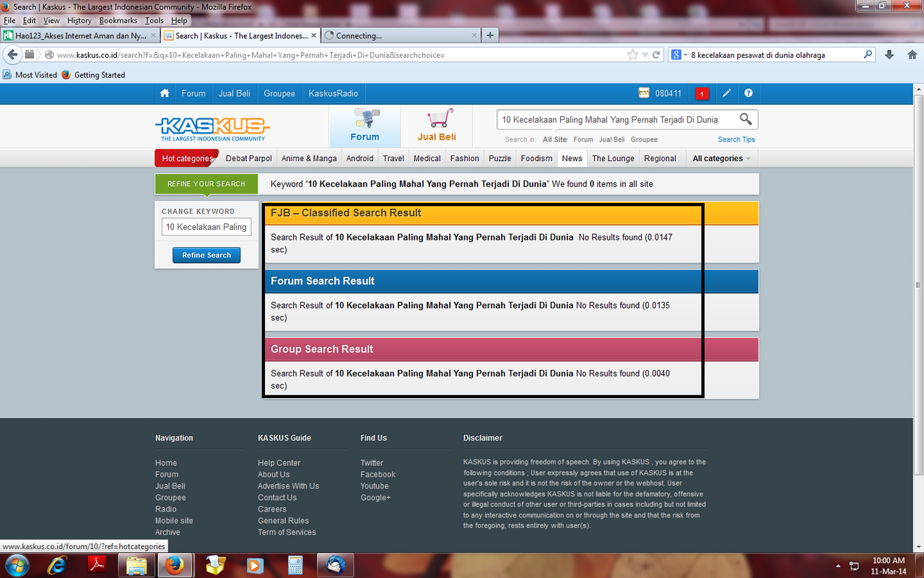Open the red notification badge
This screenshot has height=578, width=924.
pos(702,93)
